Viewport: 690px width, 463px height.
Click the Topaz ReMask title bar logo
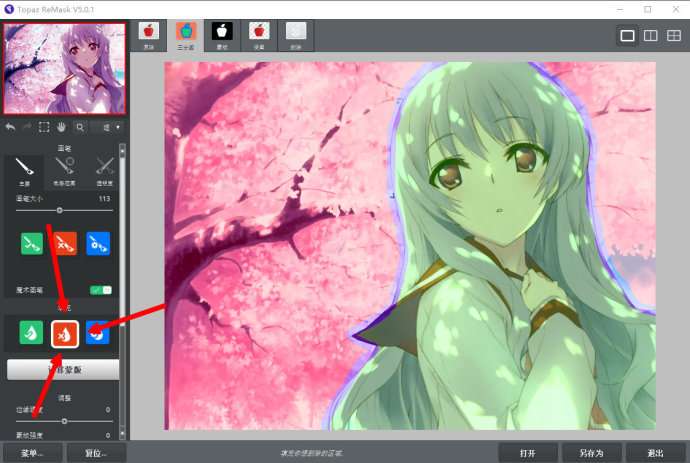pos(9,9)
